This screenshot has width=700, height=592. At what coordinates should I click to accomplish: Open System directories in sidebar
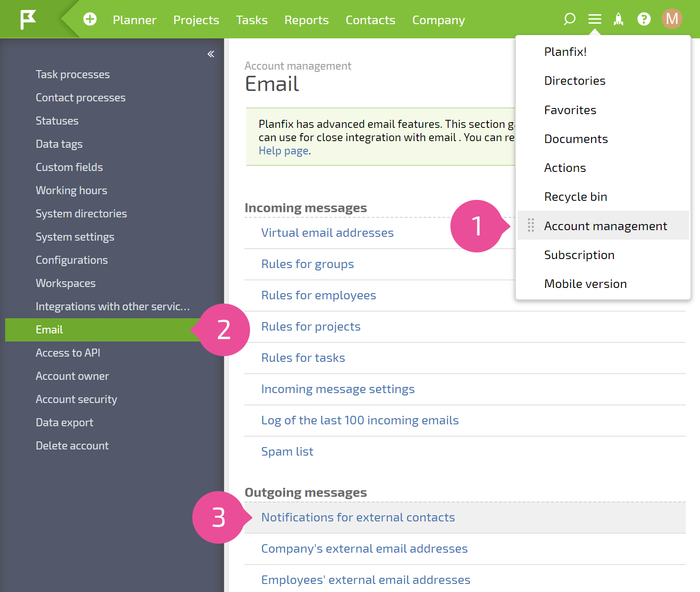pos(81,214)
